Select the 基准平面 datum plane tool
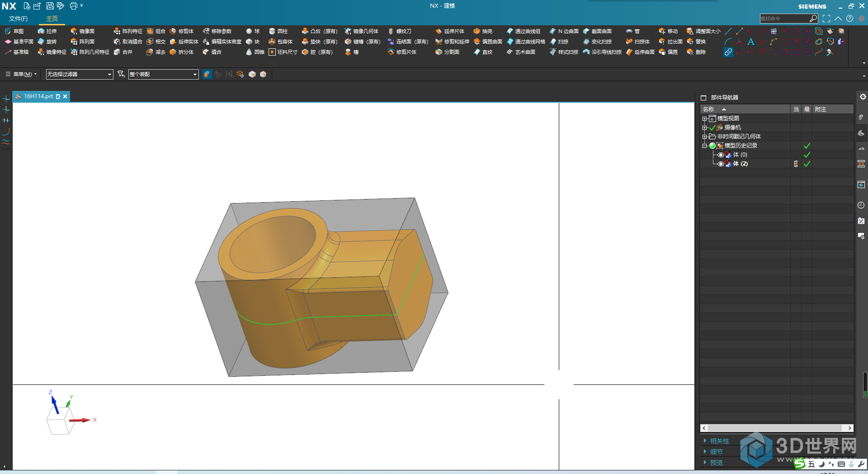 pos(19,42)
